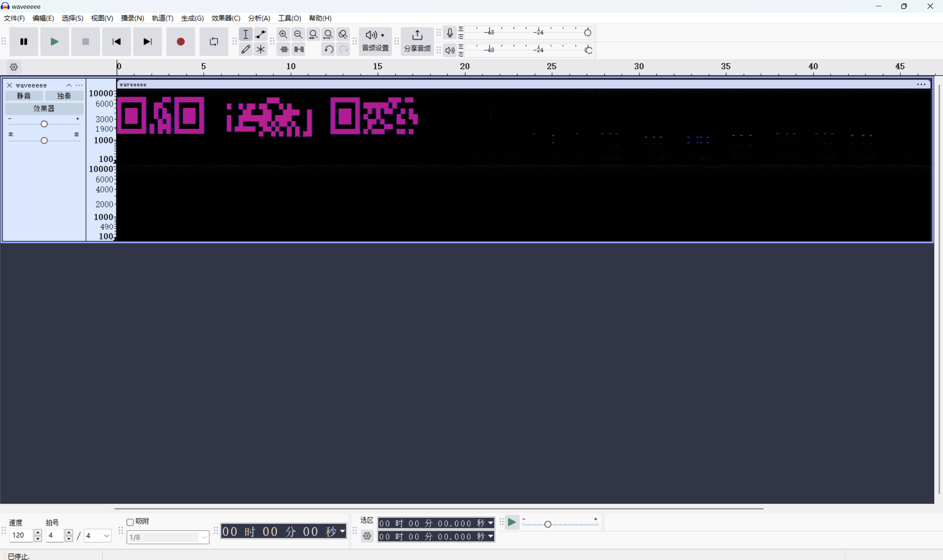Close the waveeeee track with X
This screenshot has width=943, height=560.
click(10, 85)
